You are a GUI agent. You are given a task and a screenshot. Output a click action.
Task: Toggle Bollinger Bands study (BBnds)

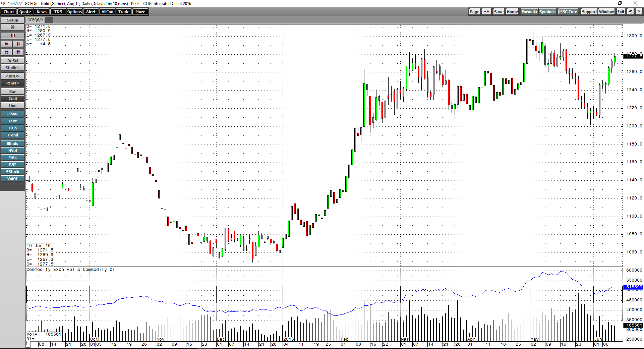(x=12, y=143)
